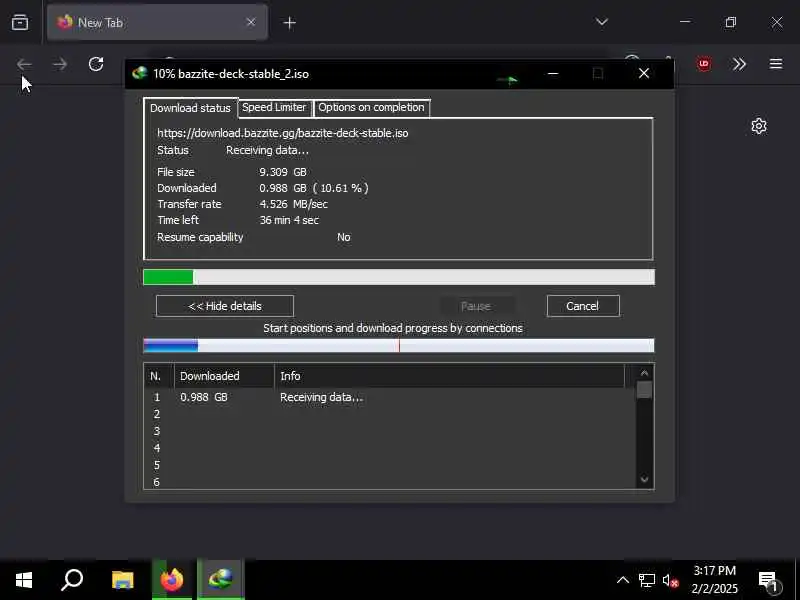This screenshot has width=800, height=600.
Task: Click the IDM icon in dialog title bar
Action: (140, 73)
